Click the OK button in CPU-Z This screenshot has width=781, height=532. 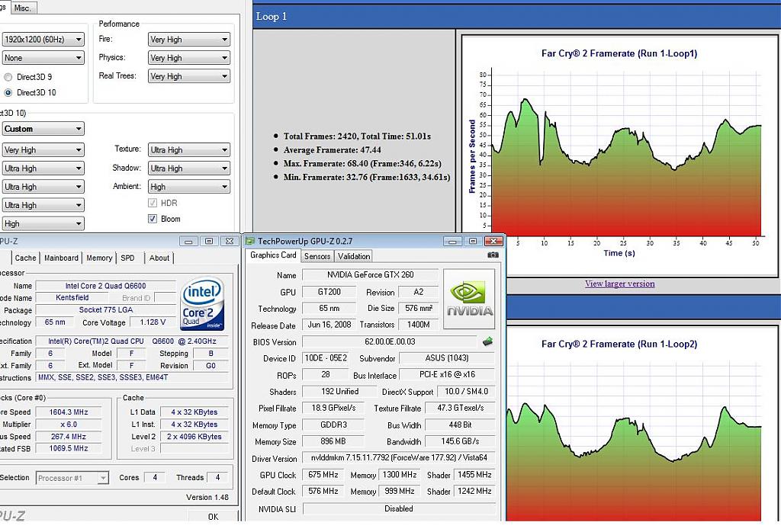tap(213, 517)
